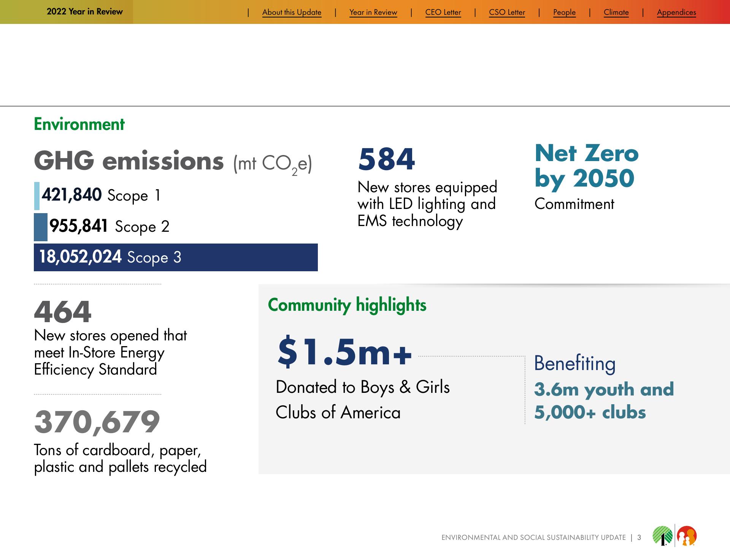Click the Environment heading

(x=79, y=124)
